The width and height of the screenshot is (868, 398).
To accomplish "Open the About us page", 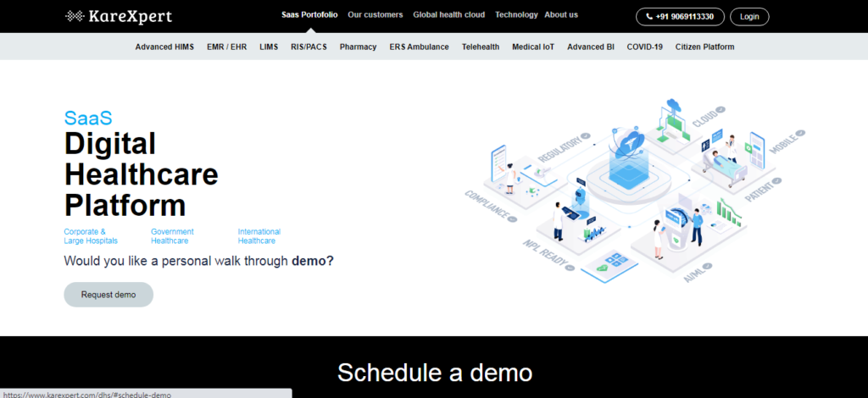I will [x=561, y=15].
